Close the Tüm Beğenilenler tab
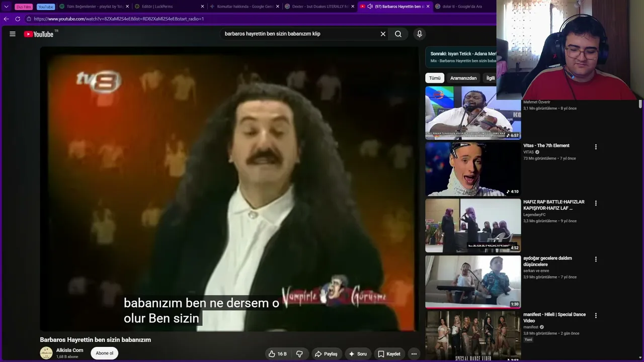The width and height of the screenshot is (644, 362). 127,7
